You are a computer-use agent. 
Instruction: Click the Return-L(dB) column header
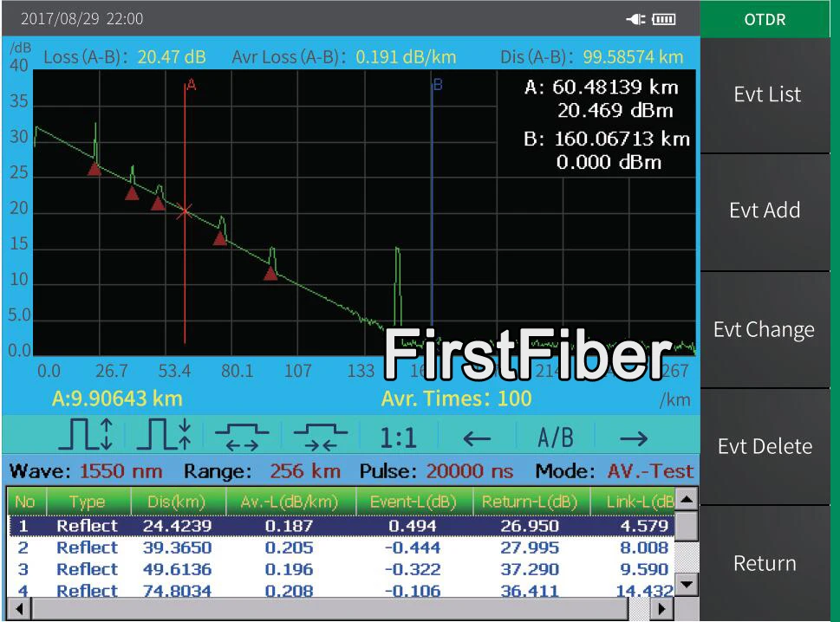click(531, 502)
